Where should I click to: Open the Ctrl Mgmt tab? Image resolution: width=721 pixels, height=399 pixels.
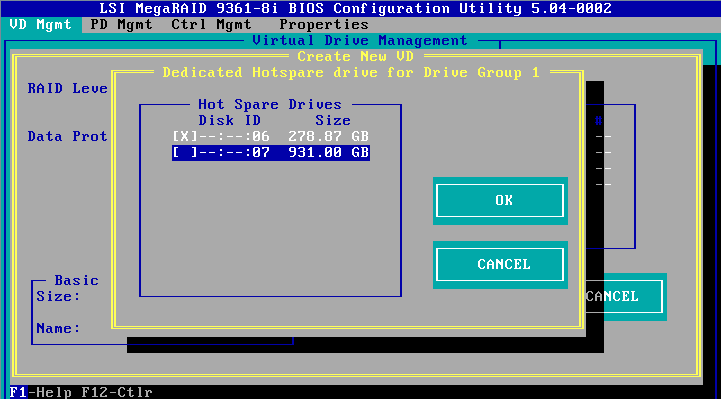[212, 24]
